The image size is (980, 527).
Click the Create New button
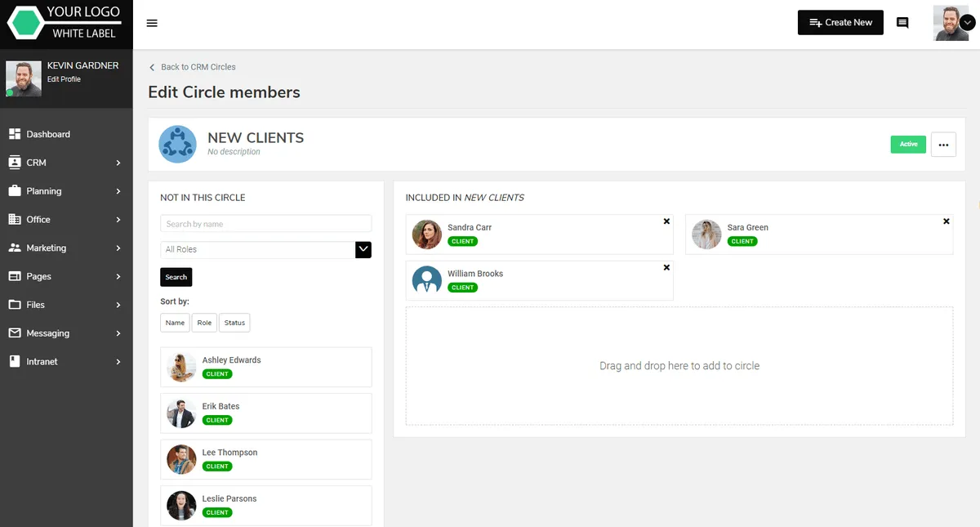[x=840, y=23]
